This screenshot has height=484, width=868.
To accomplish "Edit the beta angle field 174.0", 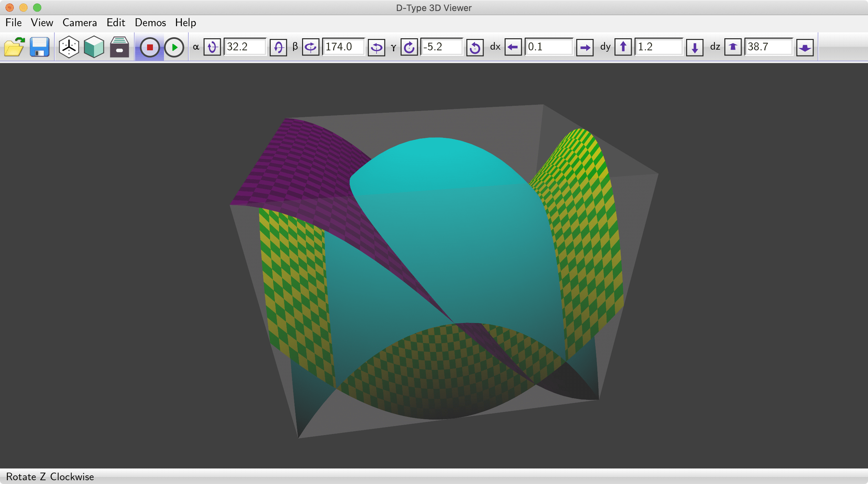I will pos(343,47).
